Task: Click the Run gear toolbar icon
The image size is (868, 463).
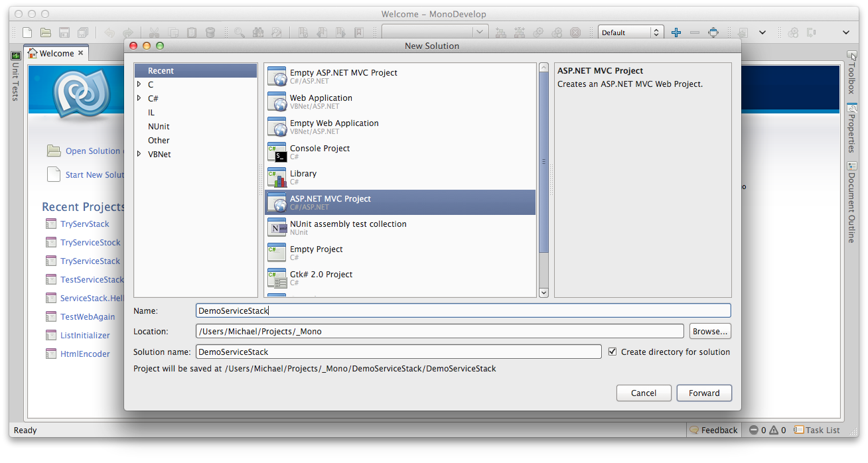Action: 538,33
